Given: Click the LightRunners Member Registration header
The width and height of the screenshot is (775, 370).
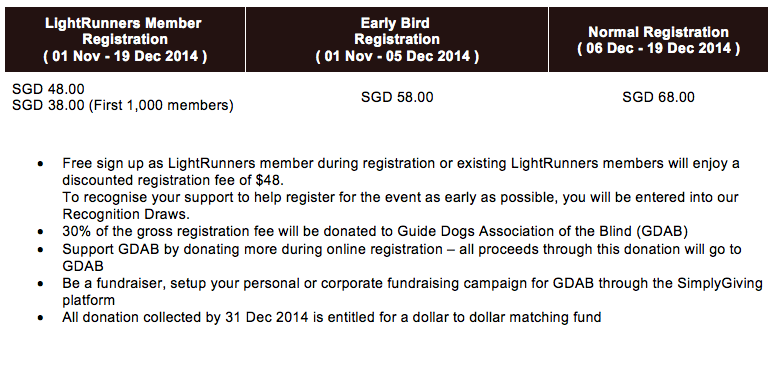Looking at the screenshot, I should 125,40.
